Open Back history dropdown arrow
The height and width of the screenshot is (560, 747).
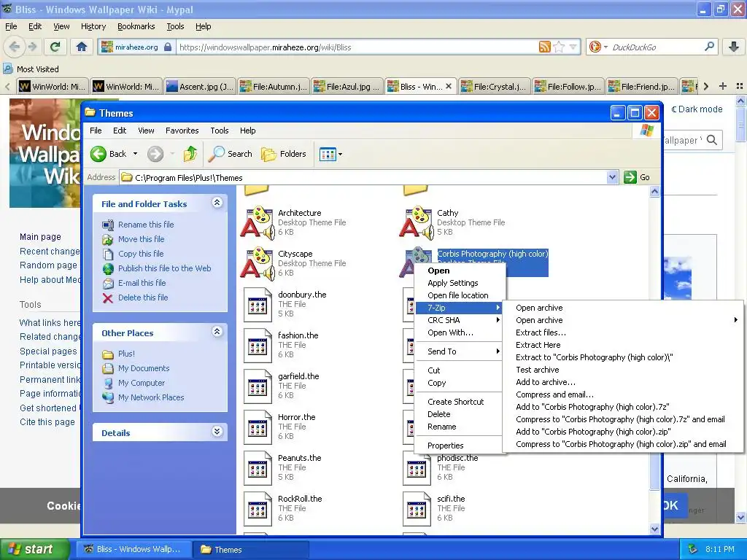tap(135, 154)
